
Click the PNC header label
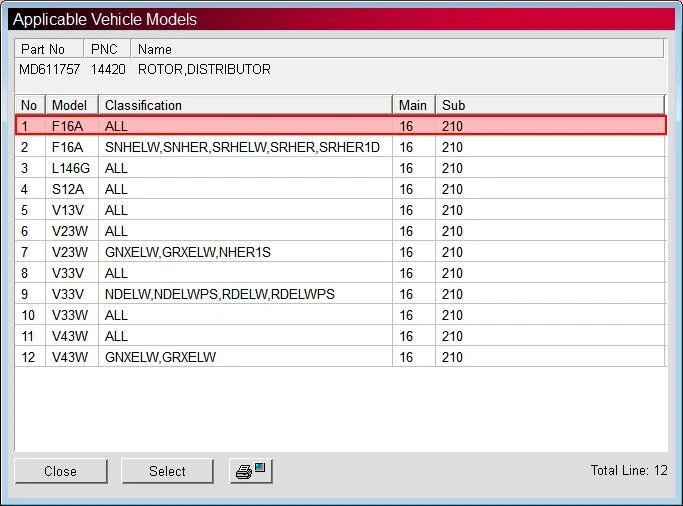tap(107, 49)
